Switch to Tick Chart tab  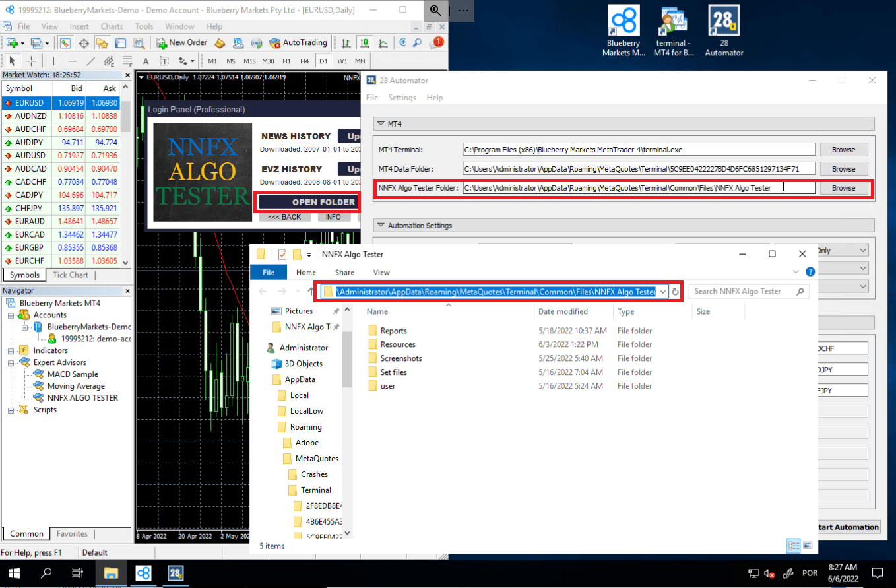click(71, 275)
